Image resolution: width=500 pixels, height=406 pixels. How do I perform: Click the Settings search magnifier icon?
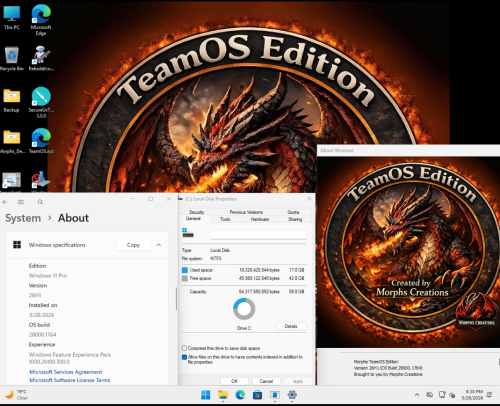tap(40, 202)
